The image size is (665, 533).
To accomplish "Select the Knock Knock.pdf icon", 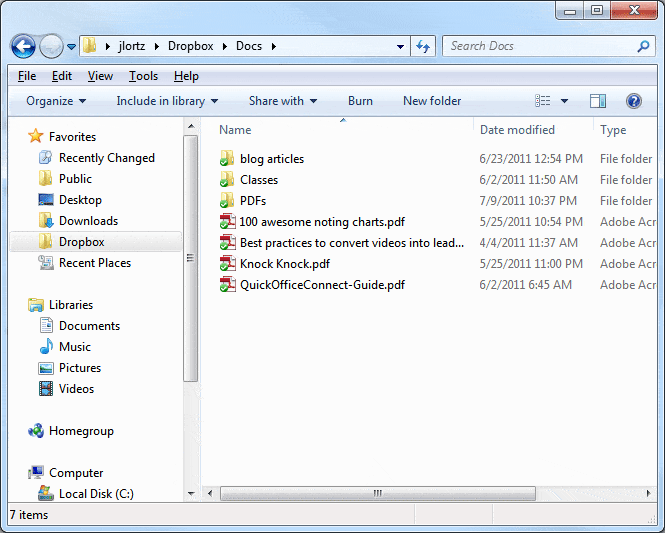I will pos(227,263).
